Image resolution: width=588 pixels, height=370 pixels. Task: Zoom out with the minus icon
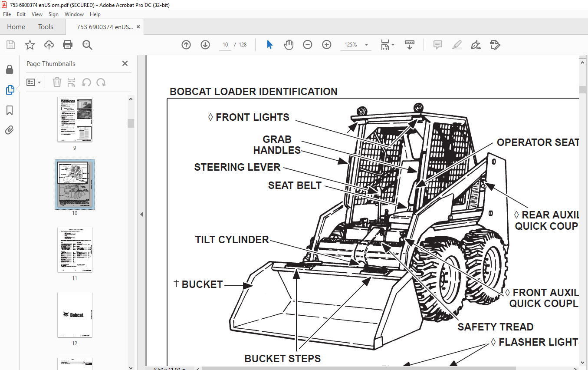point(308,45)
